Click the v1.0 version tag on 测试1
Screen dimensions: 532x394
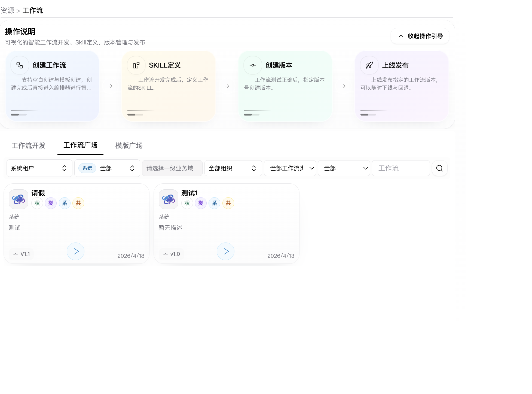point(171,254)
